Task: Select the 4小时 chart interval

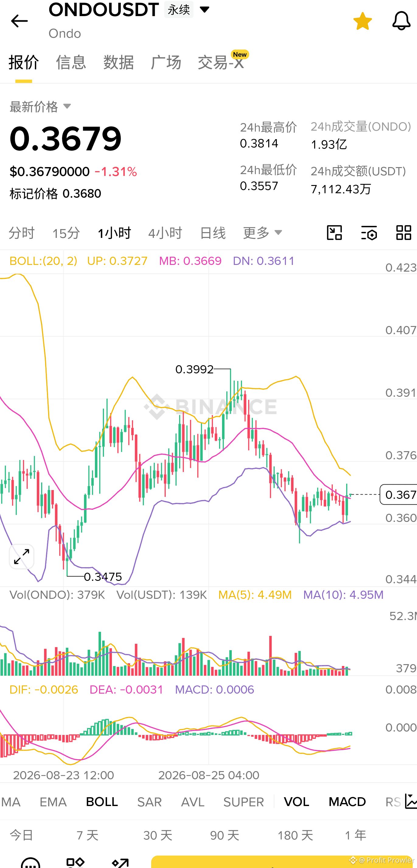Action: click(165, 233)
